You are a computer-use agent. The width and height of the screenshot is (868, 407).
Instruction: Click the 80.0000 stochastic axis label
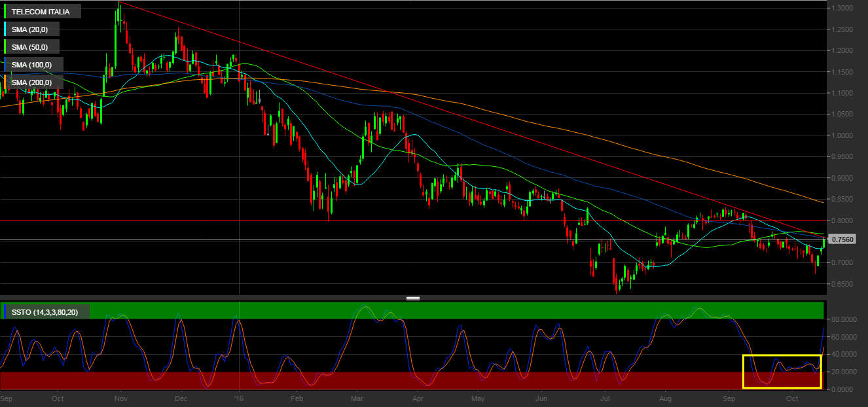click(x=844, y=319)
